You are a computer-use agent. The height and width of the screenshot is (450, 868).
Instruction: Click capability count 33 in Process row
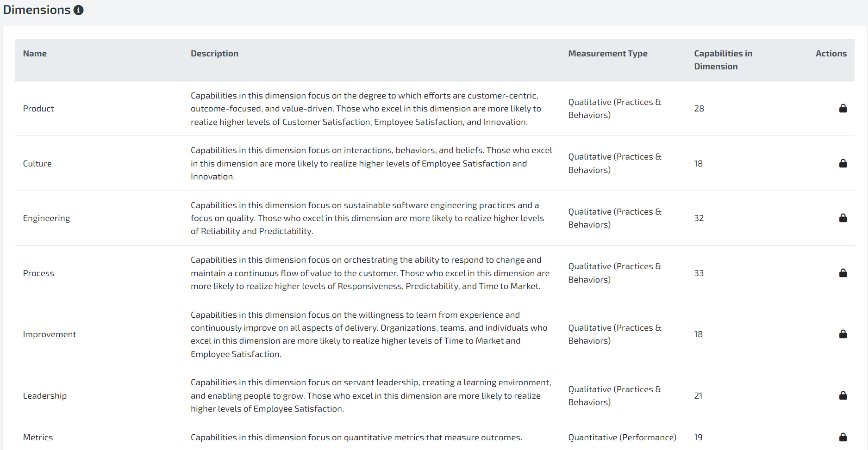[x=699, y=273]
